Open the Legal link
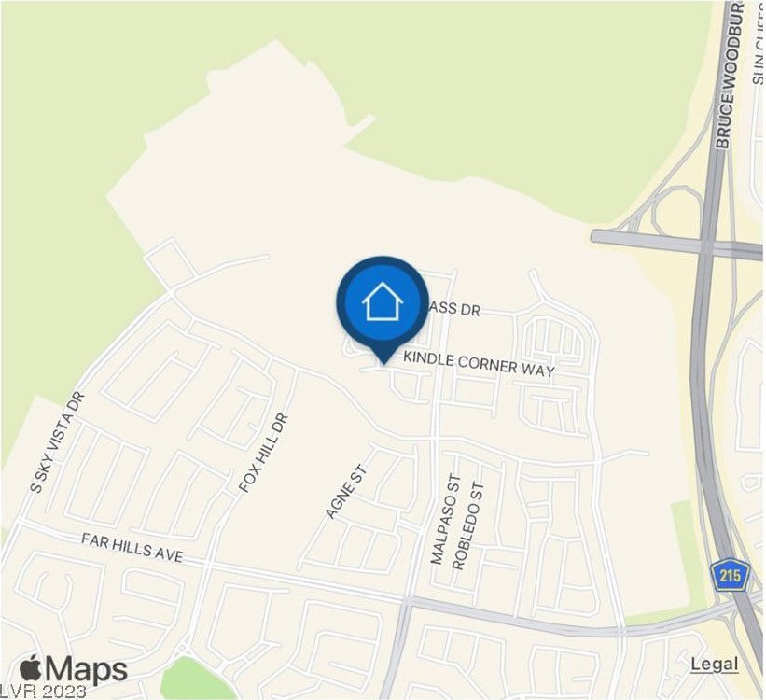Screen dimensions: 766x700 click(714, 665)
